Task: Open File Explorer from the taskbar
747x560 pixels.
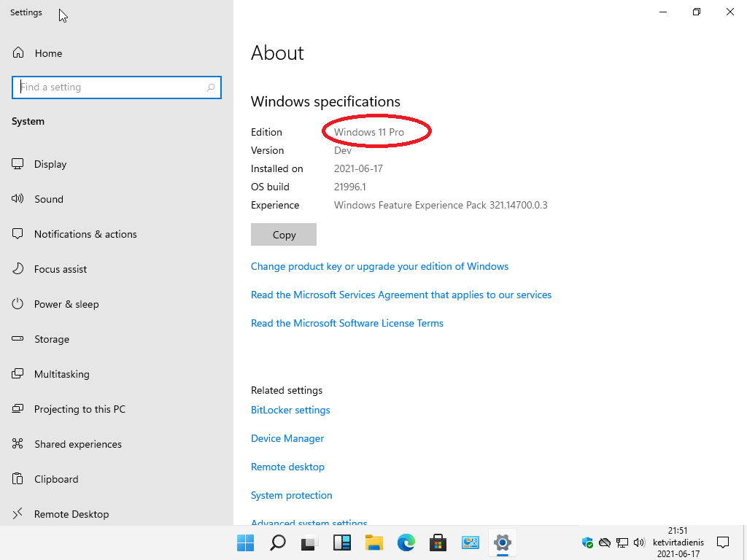Action: 373,542
